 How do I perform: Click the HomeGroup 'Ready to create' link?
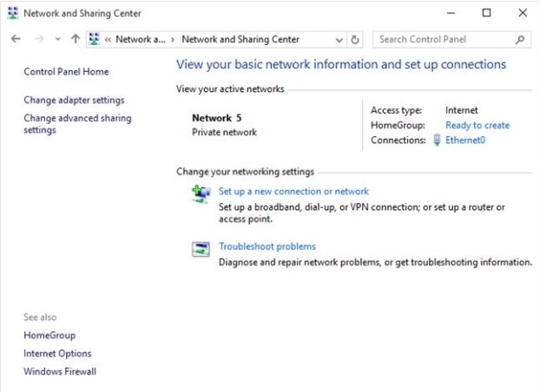tap(477, 125)
